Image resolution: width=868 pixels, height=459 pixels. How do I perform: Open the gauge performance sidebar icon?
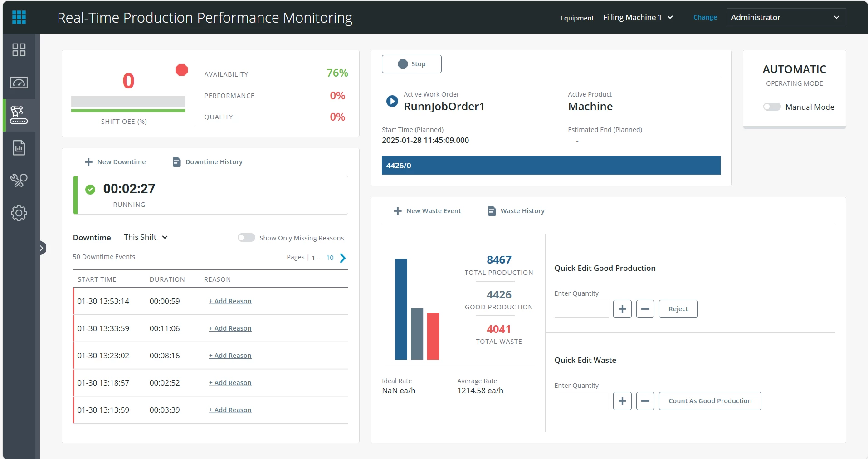[19, 83]
